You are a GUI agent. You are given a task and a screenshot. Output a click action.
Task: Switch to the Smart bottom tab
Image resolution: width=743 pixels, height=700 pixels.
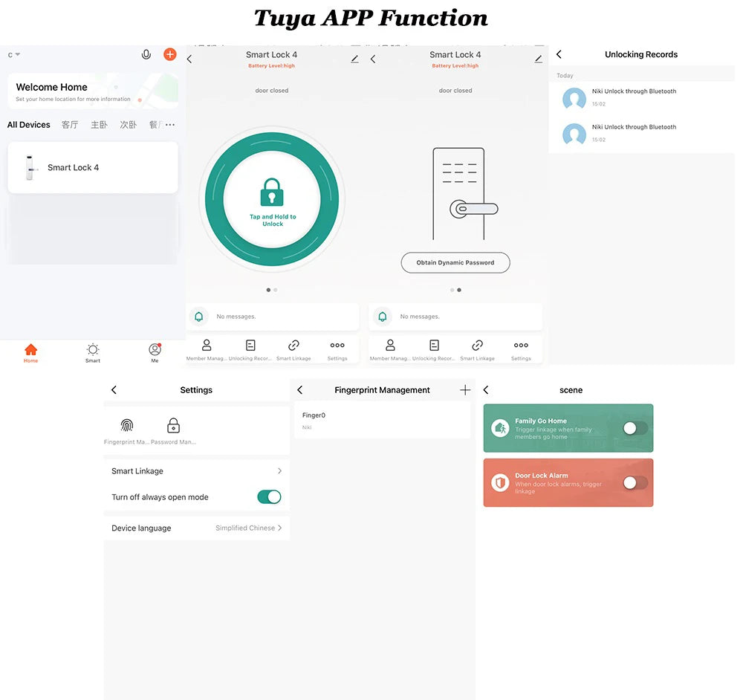(x=93, y=353)
